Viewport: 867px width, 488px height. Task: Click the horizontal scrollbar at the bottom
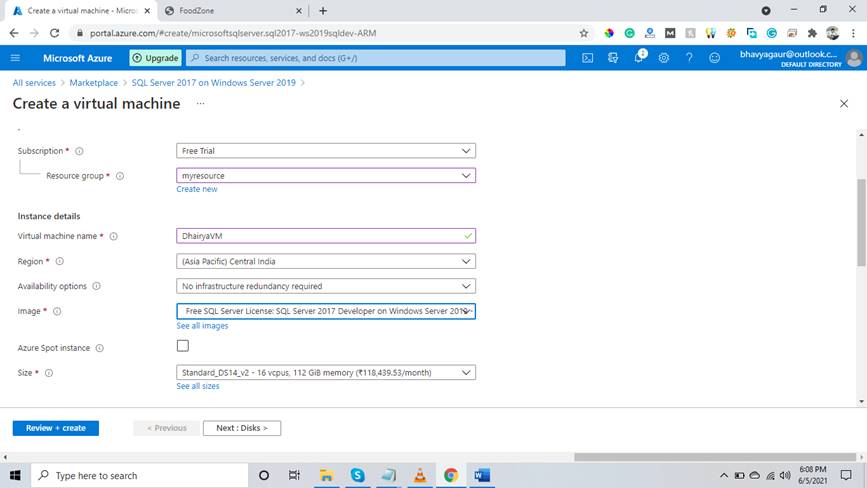715,457
